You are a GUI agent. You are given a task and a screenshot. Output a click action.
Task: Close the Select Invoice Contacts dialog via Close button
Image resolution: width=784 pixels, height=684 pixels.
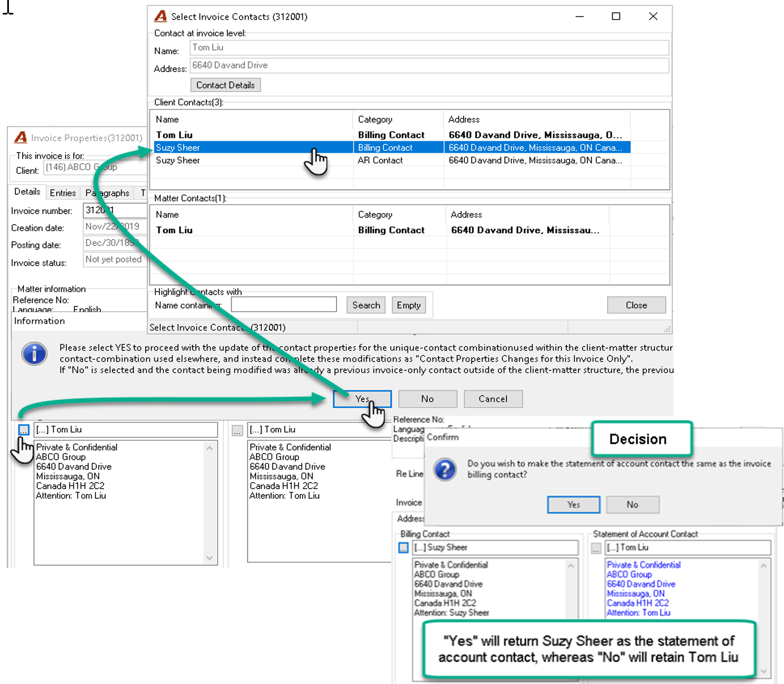636,305
